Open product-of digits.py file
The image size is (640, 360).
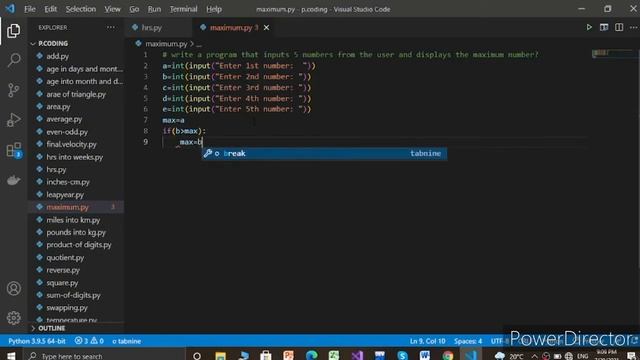(79, 245)
